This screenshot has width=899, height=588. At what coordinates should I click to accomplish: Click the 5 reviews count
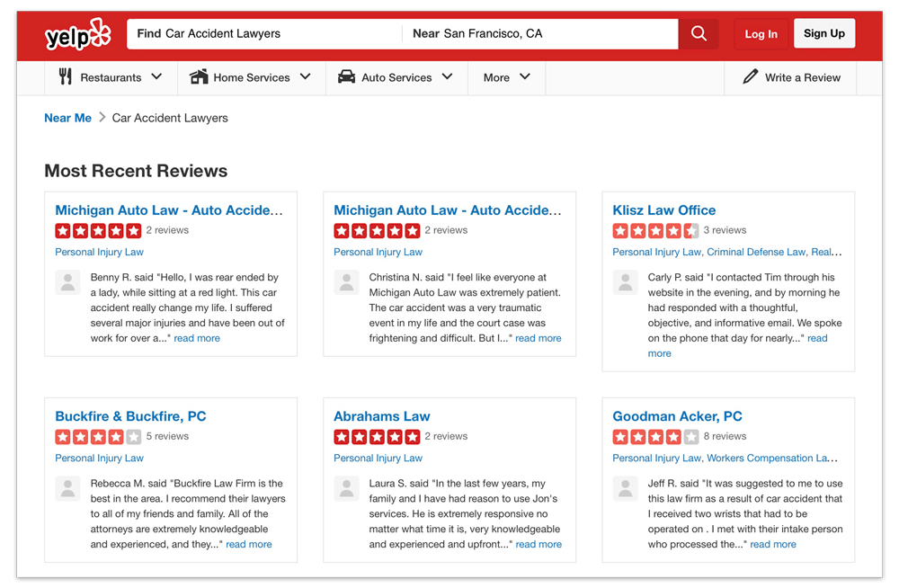pyautogui.click(x=167, y=436)
